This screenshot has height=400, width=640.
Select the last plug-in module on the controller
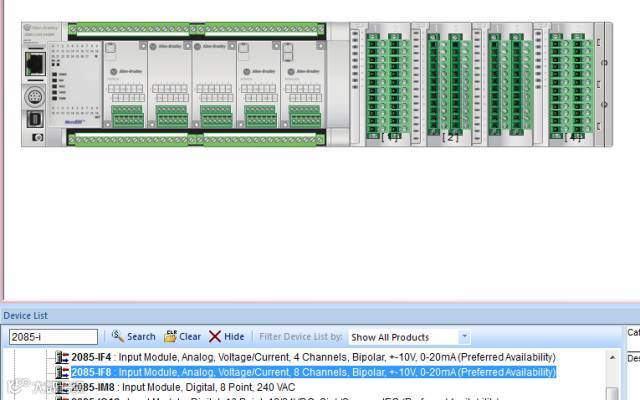click(303, 84)
